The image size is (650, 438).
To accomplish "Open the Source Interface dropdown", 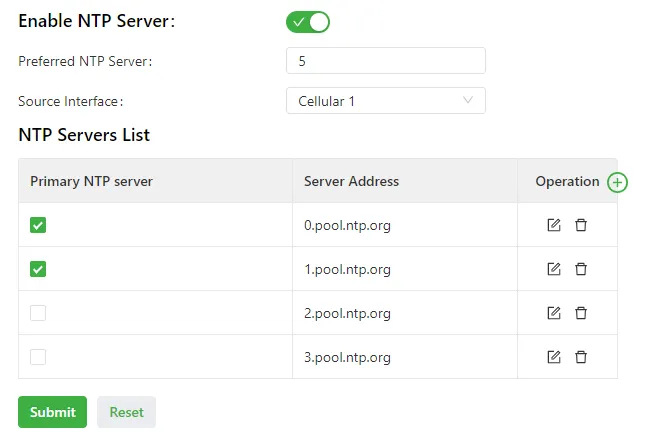I will (x=386, y=101).
